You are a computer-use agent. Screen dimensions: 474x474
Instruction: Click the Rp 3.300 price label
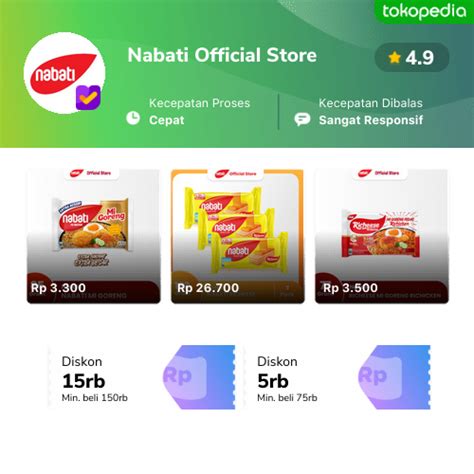(x=58, y=288)
